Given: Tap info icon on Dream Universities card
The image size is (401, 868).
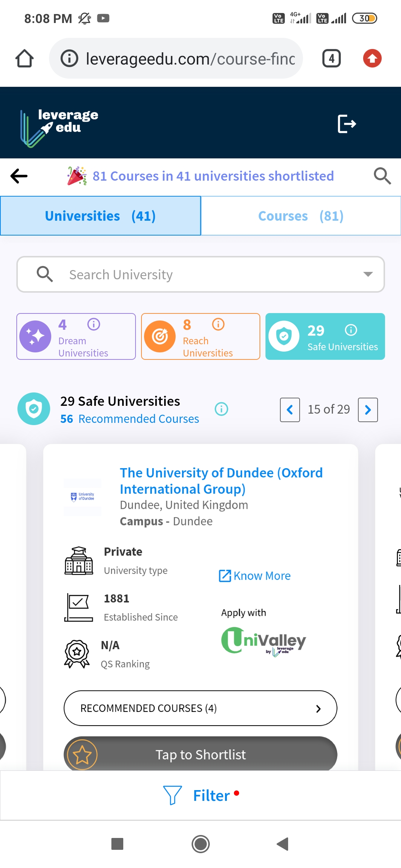Looking at the screenshot, I should click(94, 324).
